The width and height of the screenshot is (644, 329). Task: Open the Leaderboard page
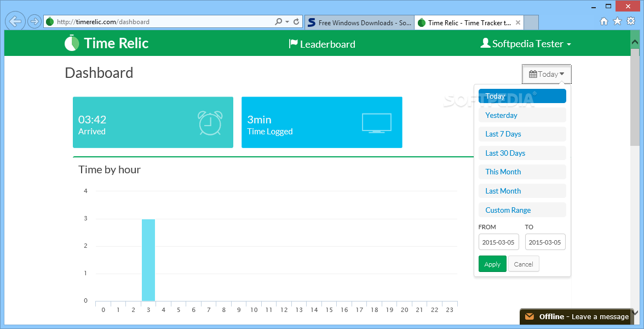322,44
